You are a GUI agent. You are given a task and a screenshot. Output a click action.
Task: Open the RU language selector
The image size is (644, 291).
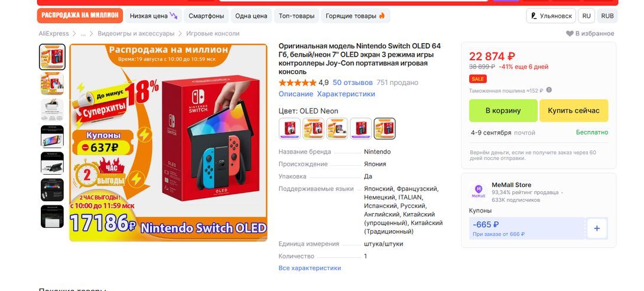coord(587,16)
